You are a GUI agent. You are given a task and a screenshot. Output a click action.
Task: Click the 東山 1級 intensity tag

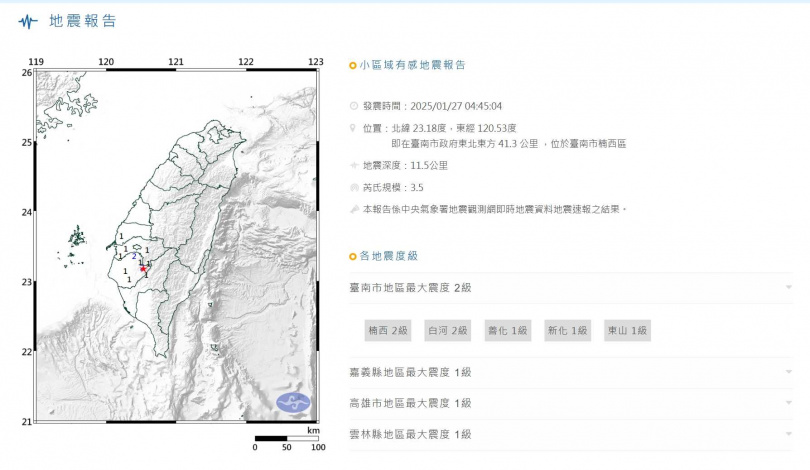pos(628,331)
